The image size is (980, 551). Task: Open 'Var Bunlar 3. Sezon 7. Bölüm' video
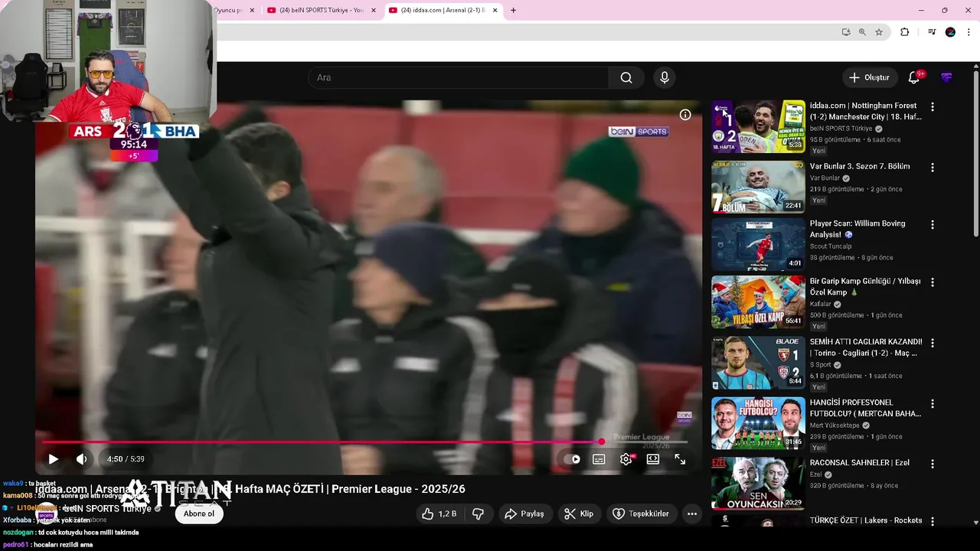click(860, 166)
